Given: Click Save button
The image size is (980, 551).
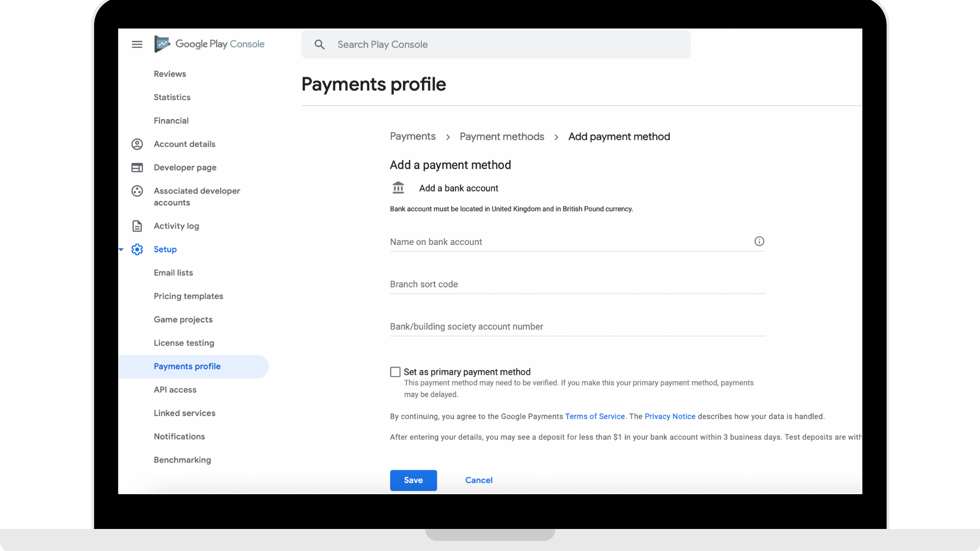Looking at the screenshot, I should point(413,480).
